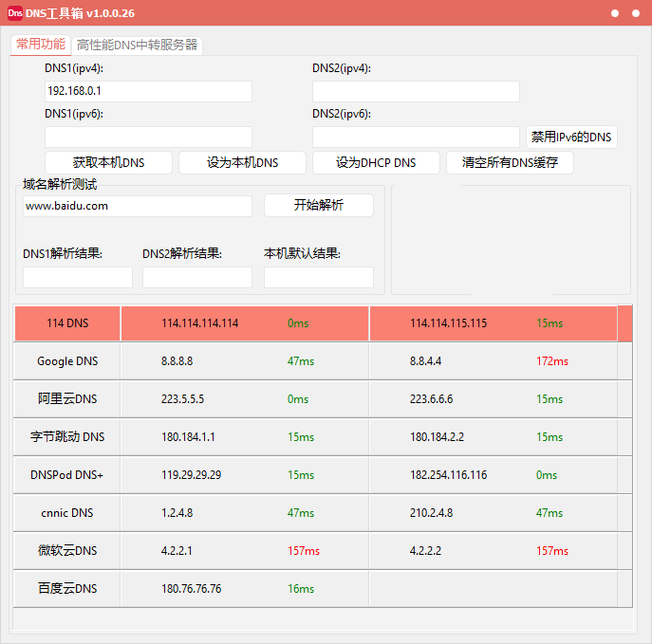Click 设为本机DNS button
The height and width of the screenshot is (644, 652).
[x=242, y=162]
